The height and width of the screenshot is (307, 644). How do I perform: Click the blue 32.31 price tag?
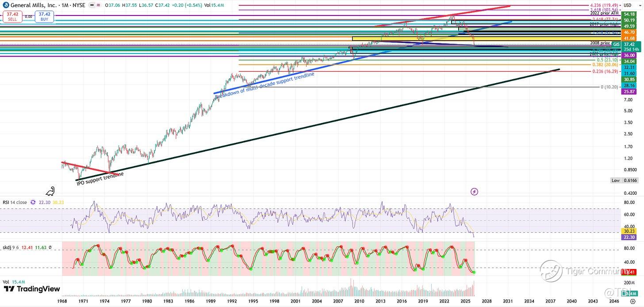[x=629, y=67]
